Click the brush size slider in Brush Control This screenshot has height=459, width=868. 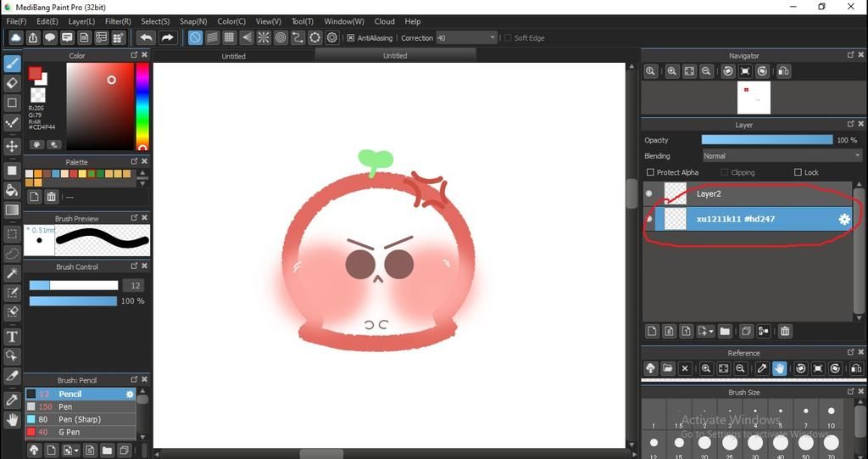click(x=74, y=285)
